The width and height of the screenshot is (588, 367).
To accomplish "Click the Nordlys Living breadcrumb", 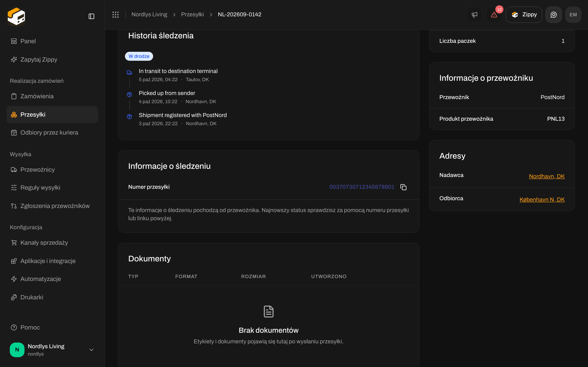I will [x=149, y=14].
